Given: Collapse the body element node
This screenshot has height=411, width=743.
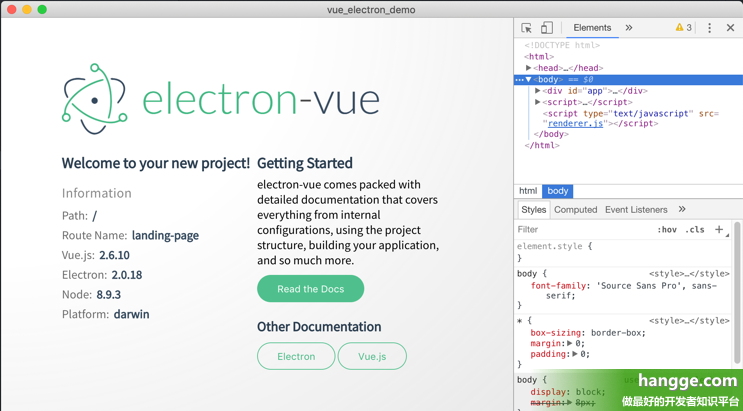Looking at the screenshot, I should coord(528,80).
